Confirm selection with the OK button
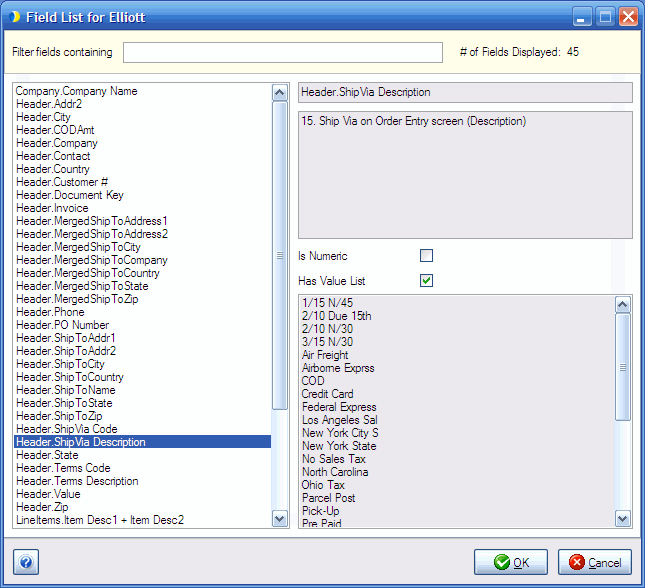Image resolution: width=645 pixels, height=588 pixels. pyautogui.click(x=510, y=562)
